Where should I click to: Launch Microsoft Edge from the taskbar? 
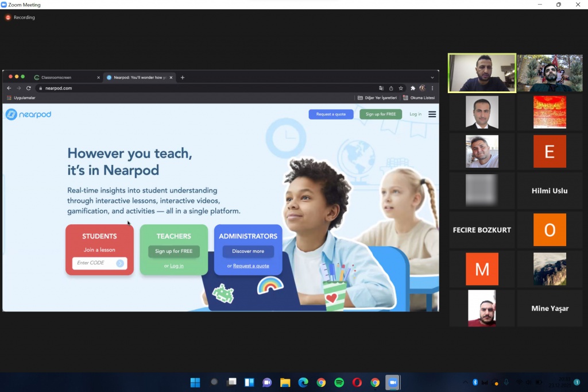click(x=303, y=383)
